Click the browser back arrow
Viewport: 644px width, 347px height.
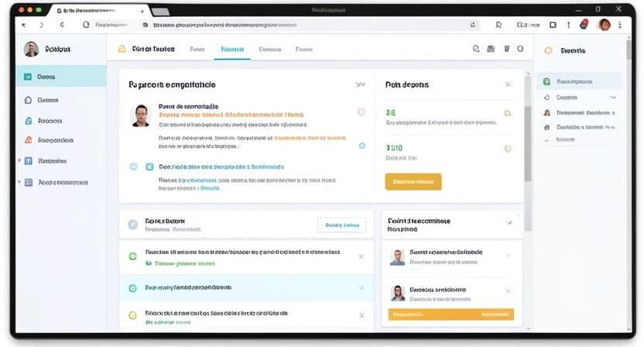coord(24,25)
